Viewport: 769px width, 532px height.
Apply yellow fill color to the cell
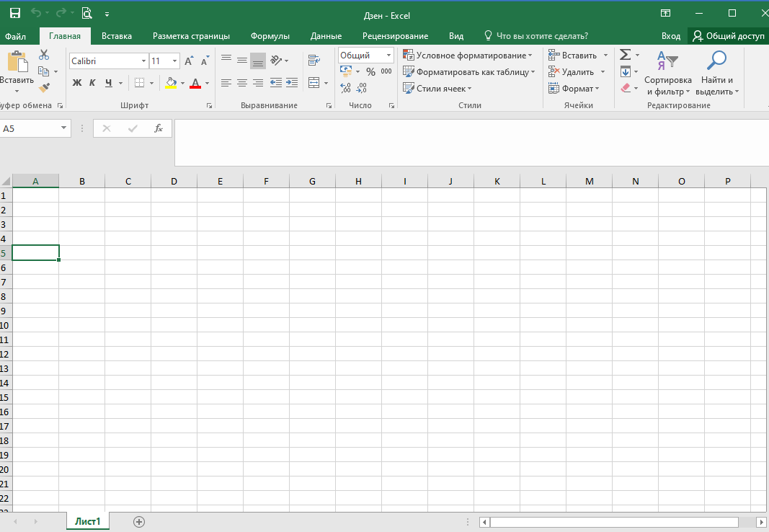(x=171, y=83)
